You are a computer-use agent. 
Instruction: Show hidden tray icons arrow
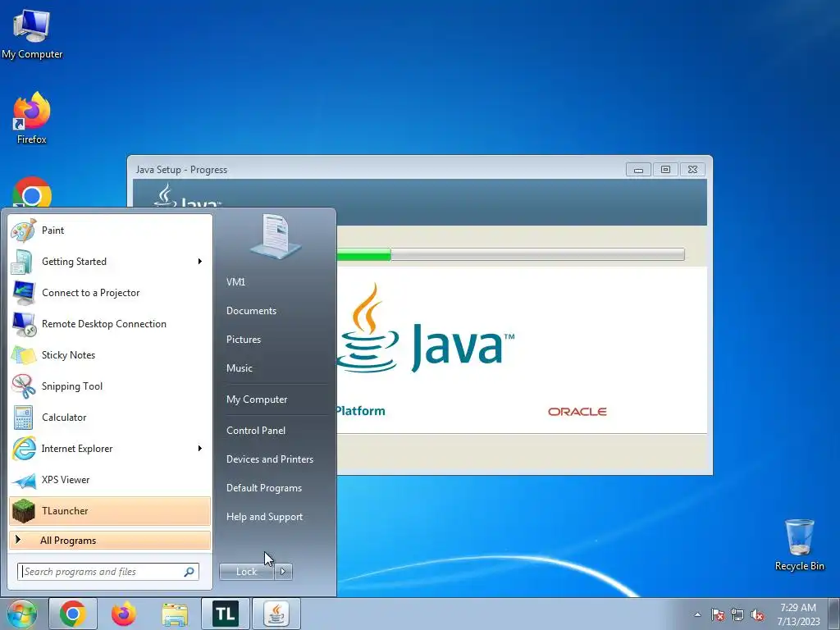pyautogui.click(x=697, y=615)
